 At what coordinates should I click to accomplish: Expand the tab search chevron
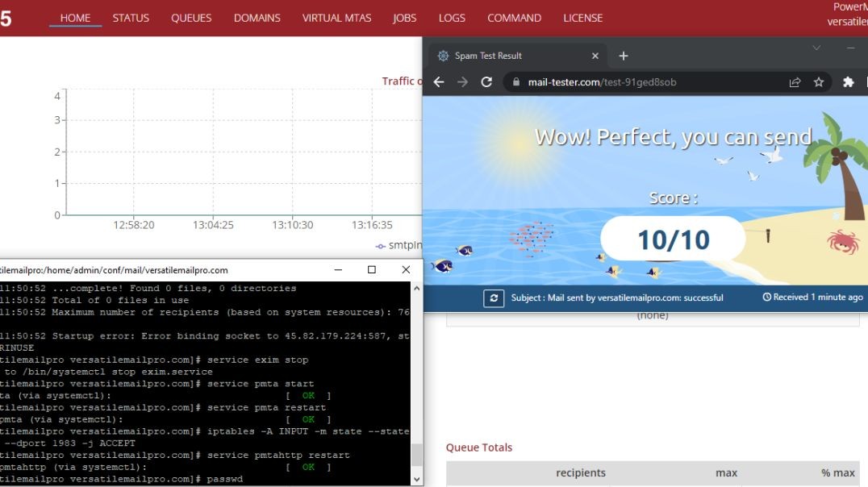pos(816,48)
